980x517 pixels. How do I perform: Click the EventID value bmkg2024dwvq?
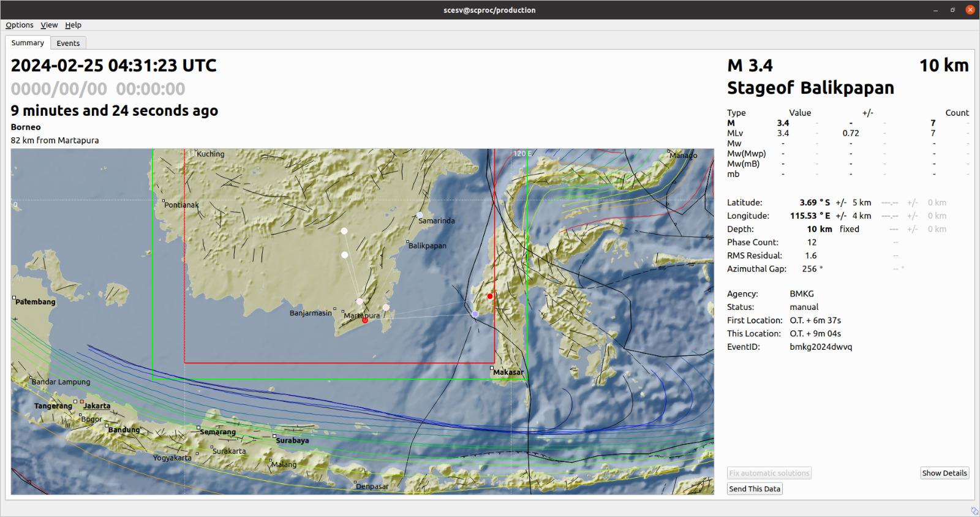(821, 347)
